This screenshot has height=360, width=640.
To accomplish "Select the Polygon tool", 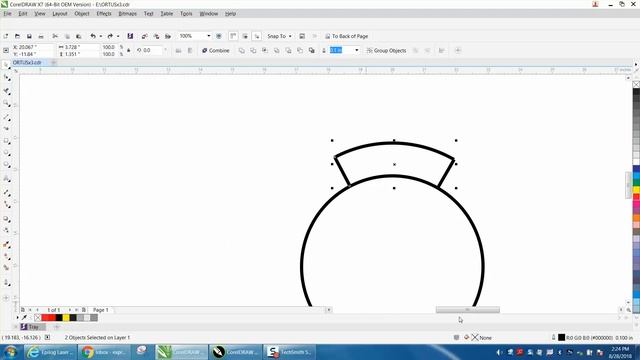I will coord(7,165).
